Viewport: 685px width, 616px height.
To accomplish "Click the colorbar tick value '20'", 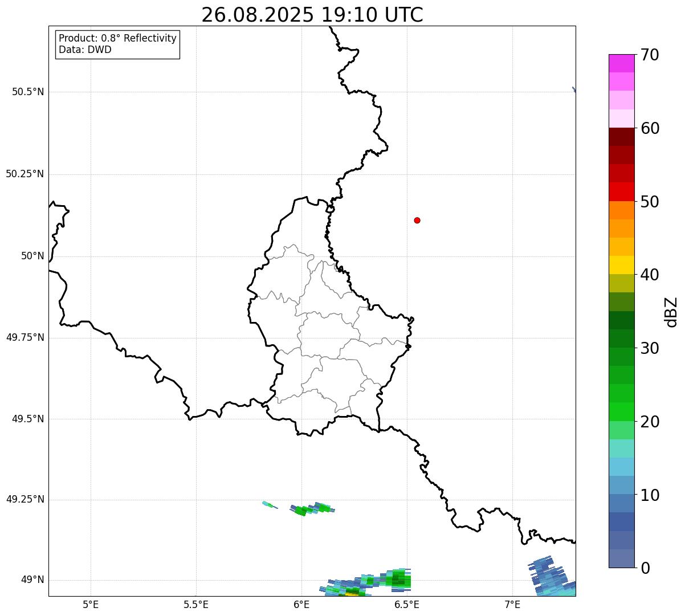I will click(x=650, y=422).
